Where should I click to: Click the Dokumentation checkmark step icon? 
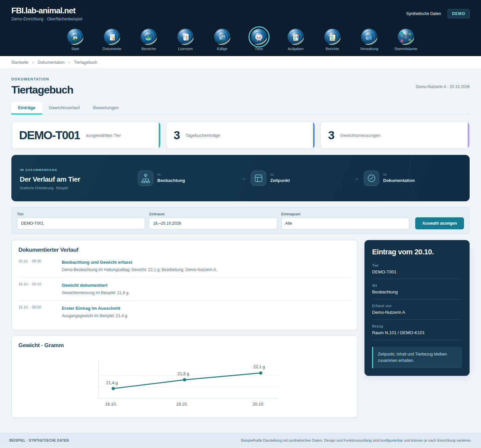coord(371,178)
